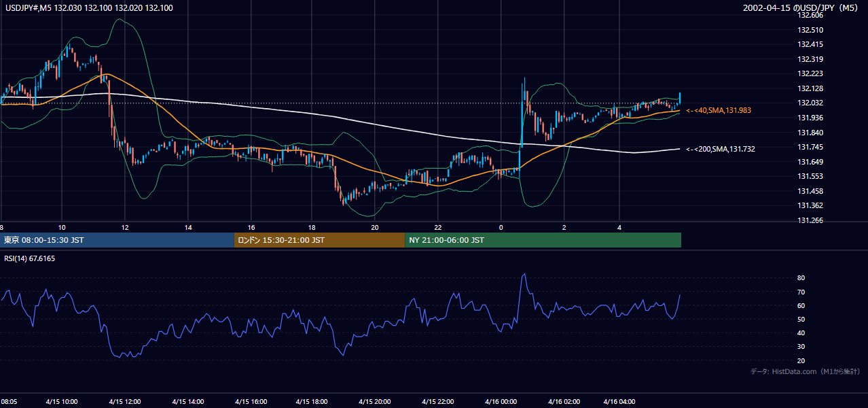Click the 4/15 16:00 time axis label
This screenshot has width=868, height=408.
coord(251,401)
